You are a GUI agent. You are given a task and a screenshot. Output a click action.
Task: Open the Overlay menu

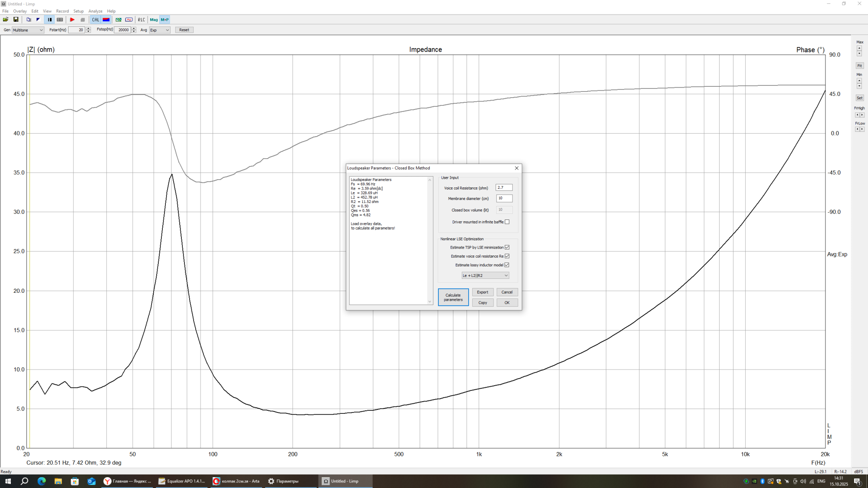(x=20, y=11)
